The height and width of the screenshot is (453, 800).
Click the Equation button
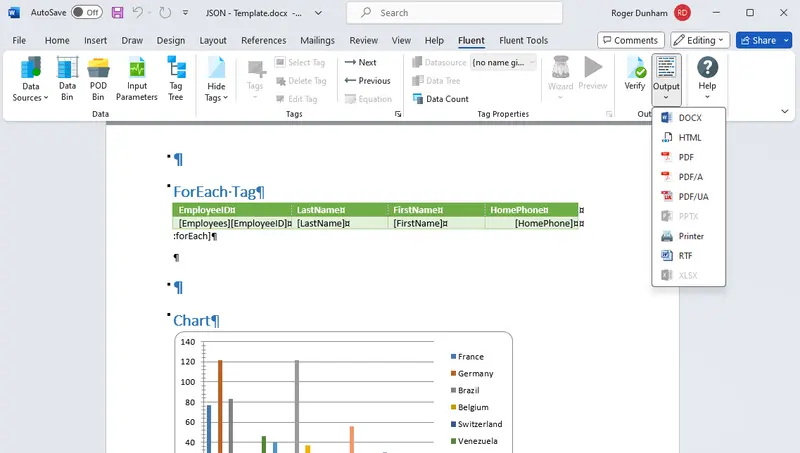point(368,99)
